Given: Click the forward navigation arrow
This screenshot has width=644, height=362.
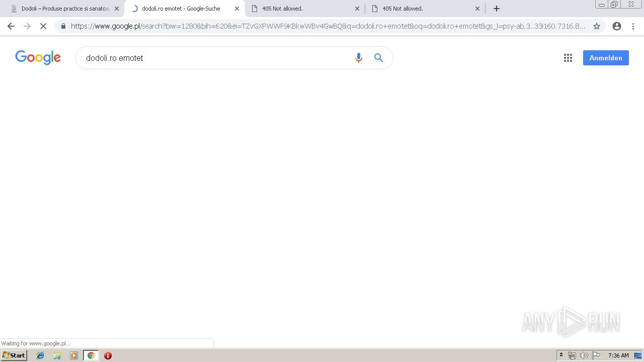Looking at the screenshot, I should (x=27, y=26).
